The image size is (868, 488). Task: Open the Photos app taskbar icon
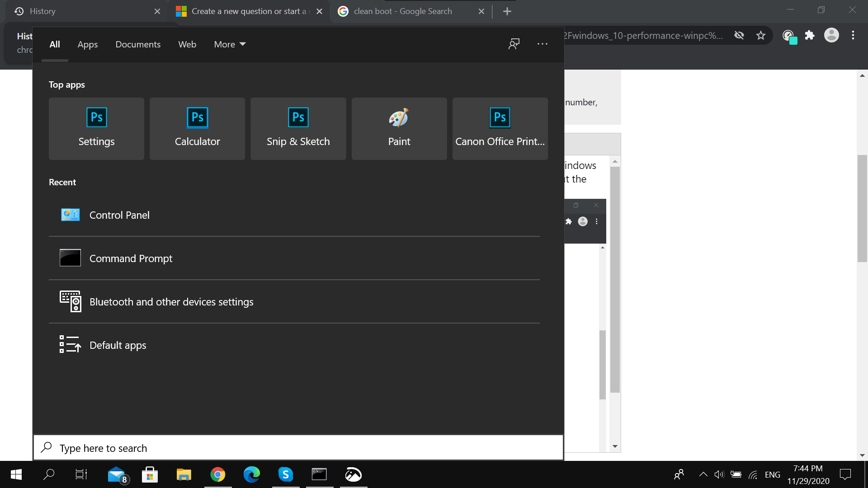354,474
